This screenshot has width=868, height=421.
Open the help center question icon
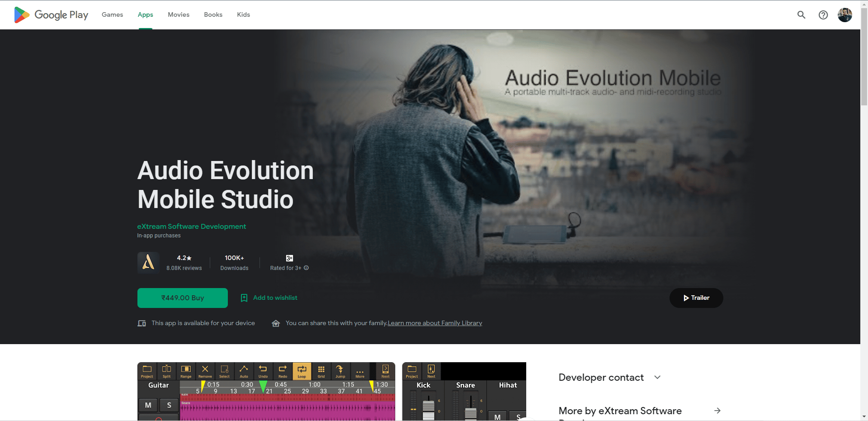pos(823,15)
